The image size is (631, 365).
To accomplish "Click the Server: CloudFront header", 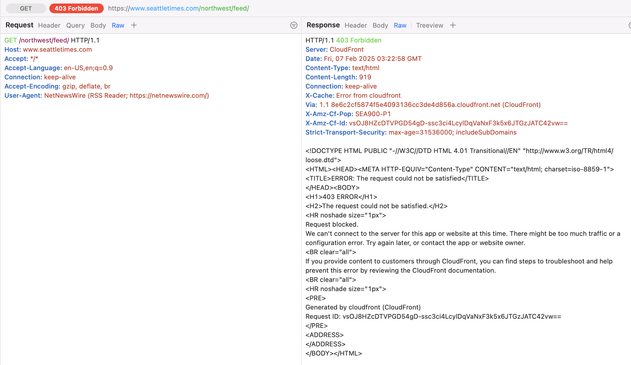I will point(334,49).
